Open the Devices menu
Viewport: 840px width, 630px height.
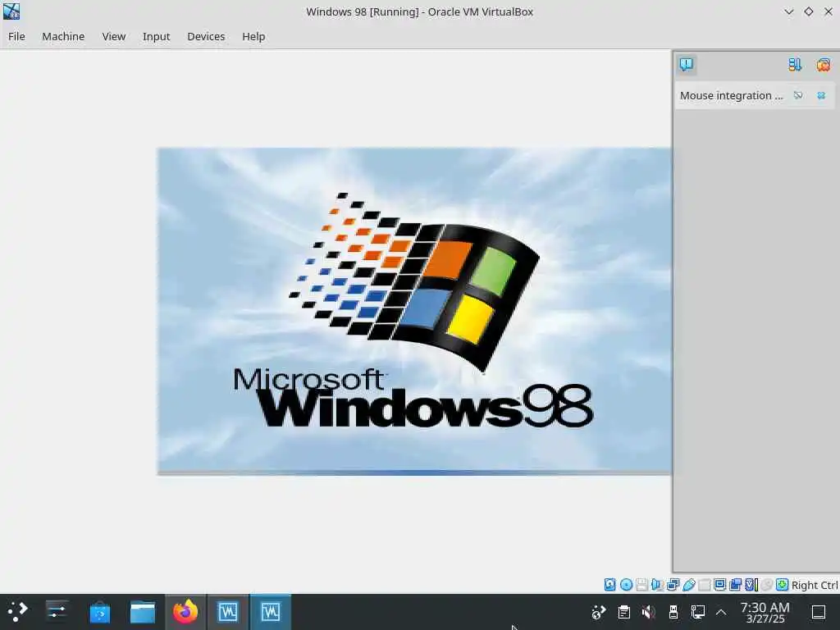click(x=206, y=36)
